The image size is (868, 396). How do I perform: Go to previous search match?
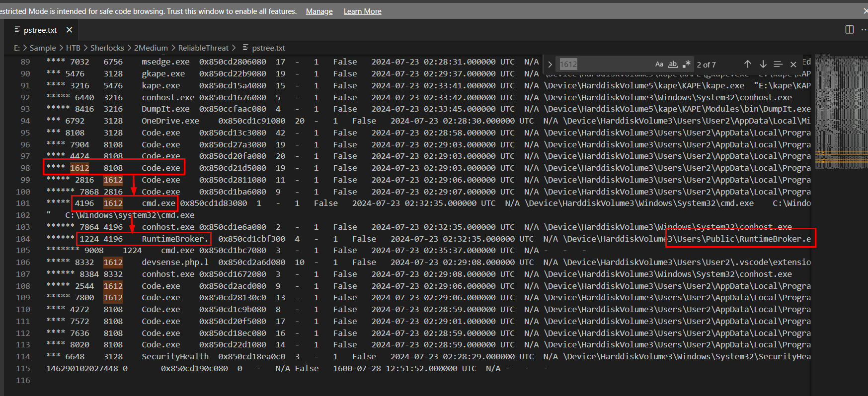click(x=747, y=64)
